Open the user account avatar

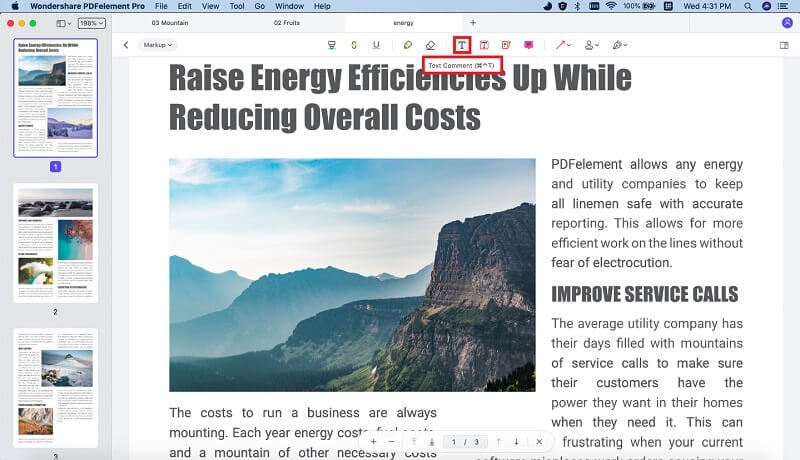[787, 23]
